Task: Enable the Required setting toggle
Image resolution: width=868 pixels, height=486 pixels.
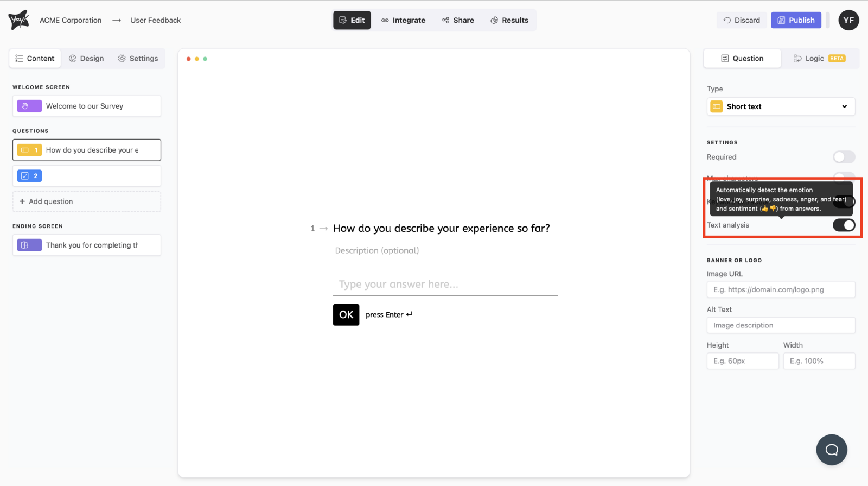Action: click(844, 157)
